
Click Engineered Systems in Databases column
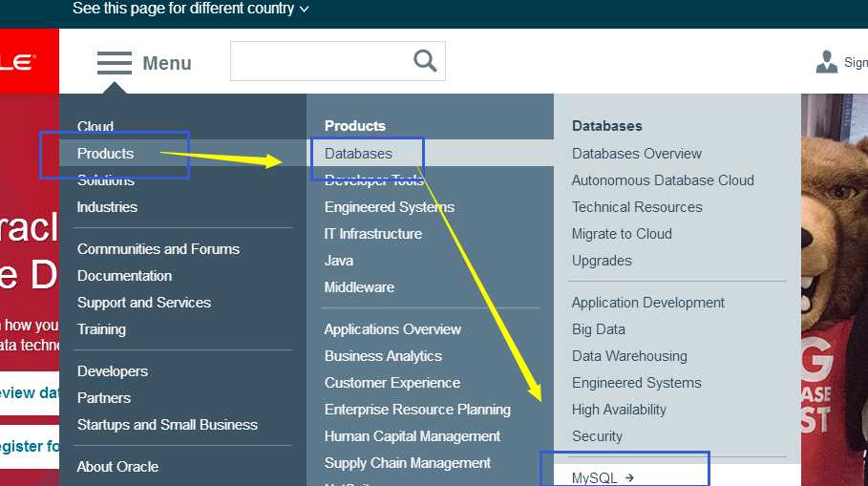point(637,383)
